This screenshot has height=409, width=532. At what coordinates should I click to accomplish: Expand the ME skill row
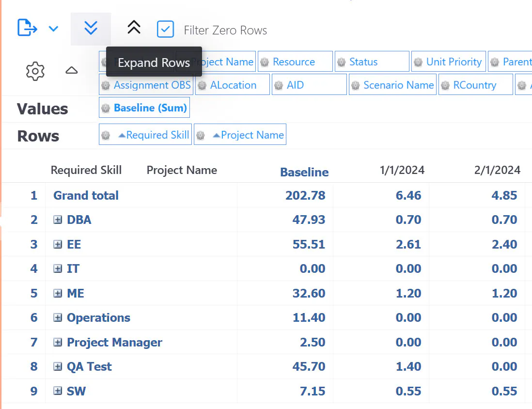[x=58, y=293]
